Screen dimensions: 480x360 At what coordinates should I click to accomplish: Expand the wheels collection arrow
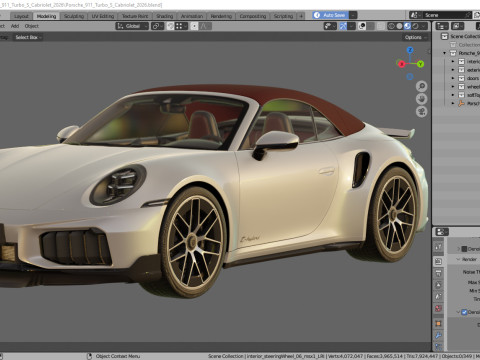click(453, 86)
